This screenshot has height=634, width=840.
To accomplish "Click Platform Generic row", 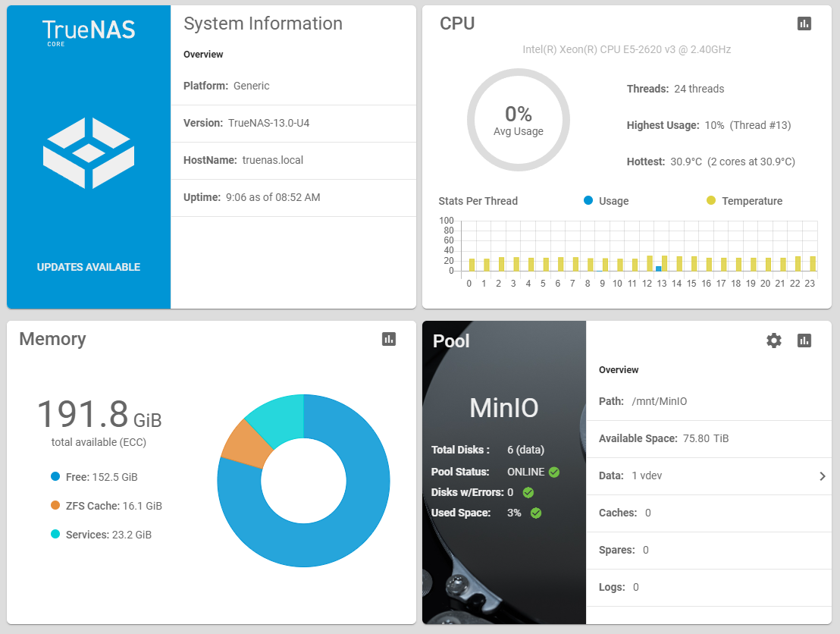I will click(293, 86).
